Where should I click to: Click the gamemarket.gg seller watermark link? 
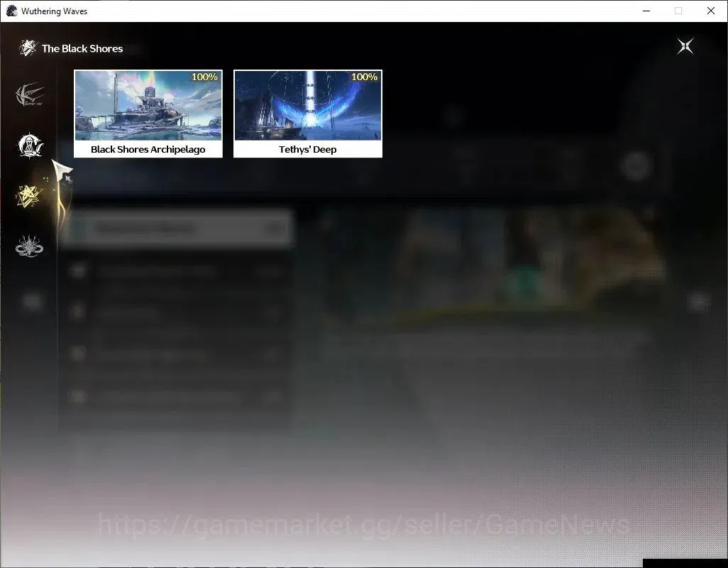pyautogui.click(x=364, y=525)
